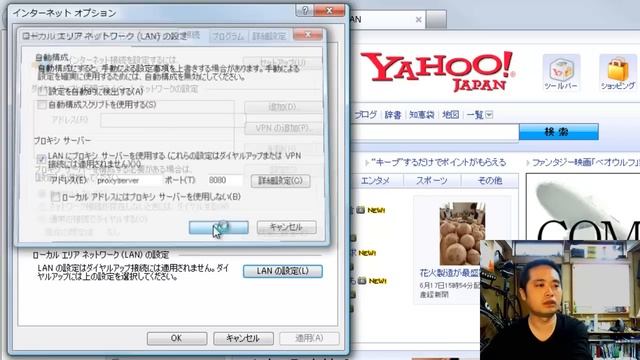Close the browser tab with the x icon
The height and width of the screenshot is (360, 640).
tap(418, 20)
